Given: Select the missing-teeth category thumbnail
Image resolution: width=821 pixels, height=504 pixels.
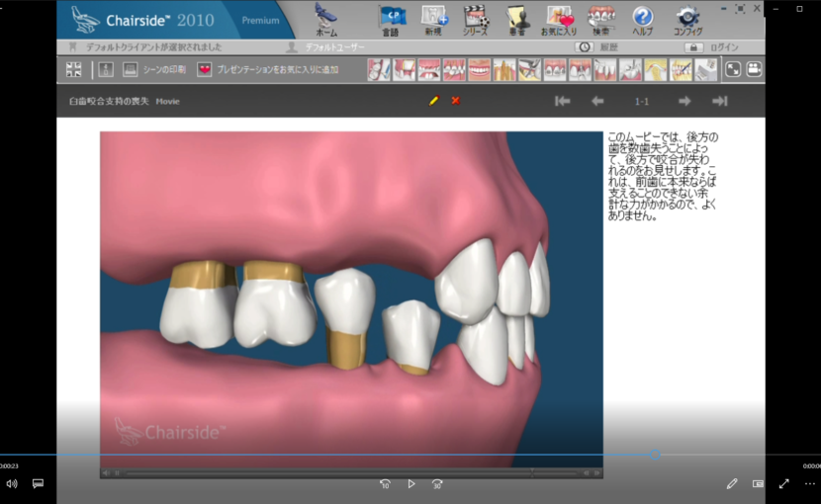Looking at the screenshot, I should coord(429,69).
